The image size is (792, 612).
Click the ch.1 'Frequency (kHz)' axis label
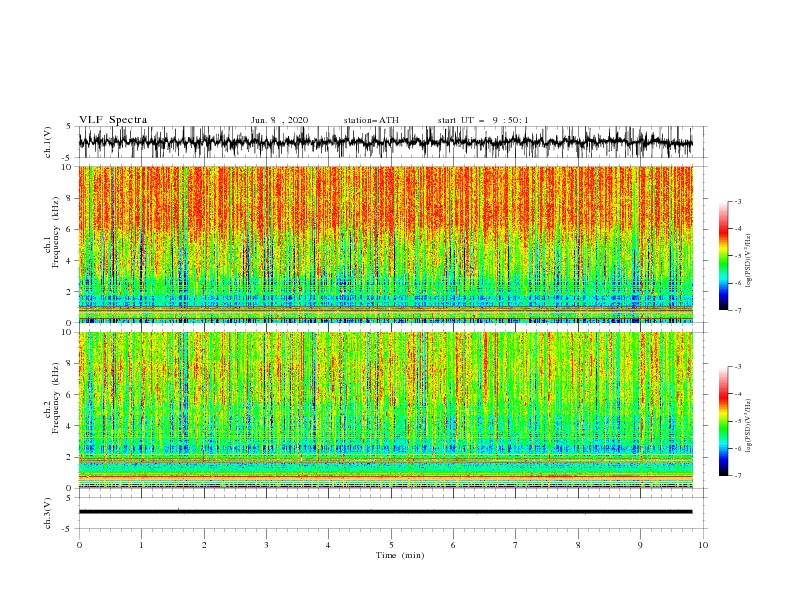pos(56,233)
